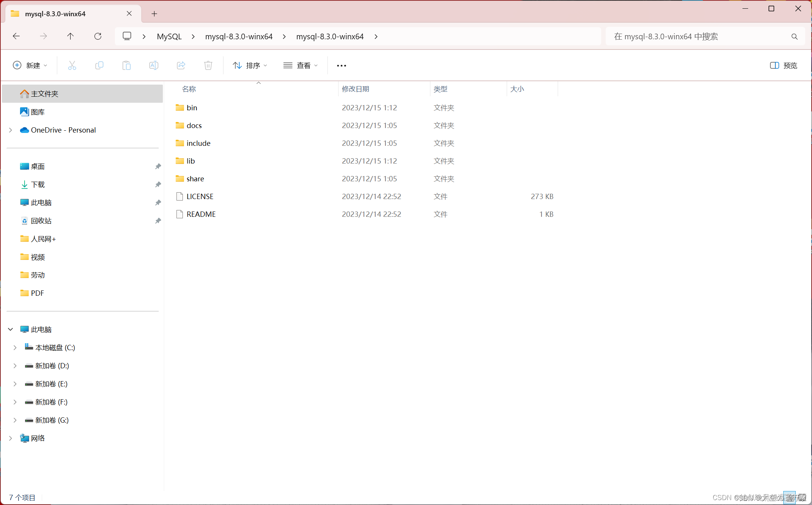Toggle the 预览 preview pane
Screen dimensions: 812x505
coord(783,66)
